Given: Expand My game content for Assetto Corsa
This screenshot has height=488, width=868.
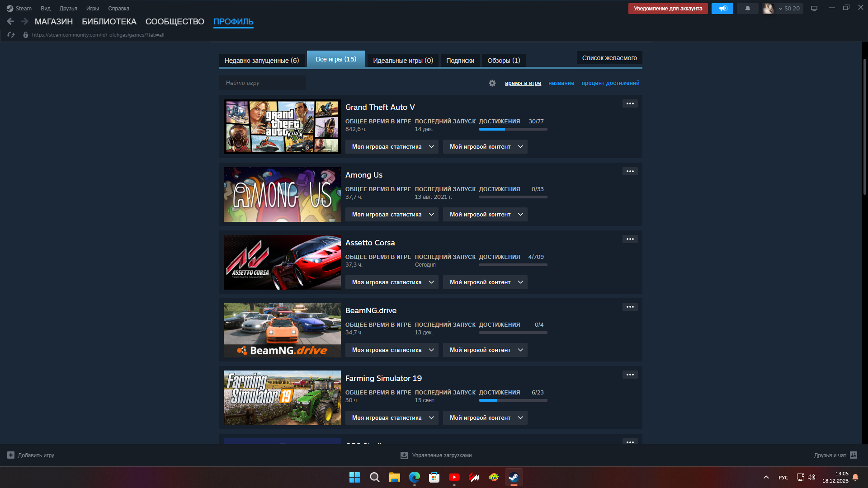Looking at the screenshot, I should point(485,282).
